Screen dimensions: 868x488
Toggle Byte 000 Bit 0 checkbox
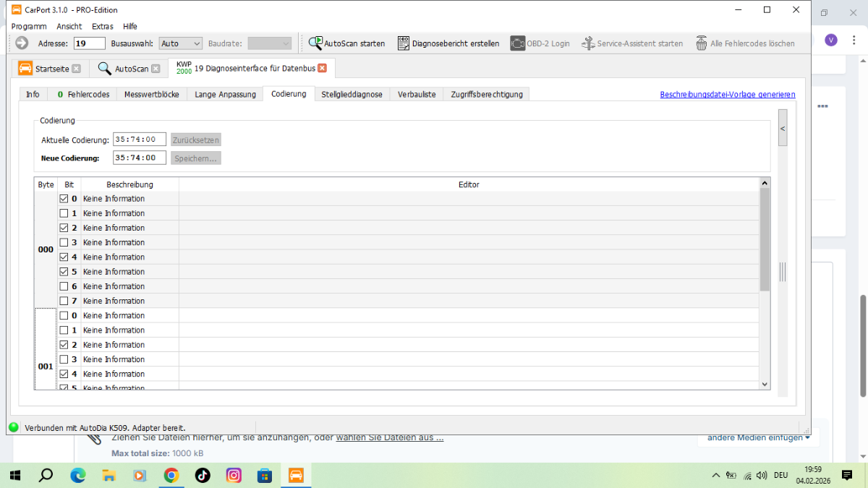coord(64,199)
